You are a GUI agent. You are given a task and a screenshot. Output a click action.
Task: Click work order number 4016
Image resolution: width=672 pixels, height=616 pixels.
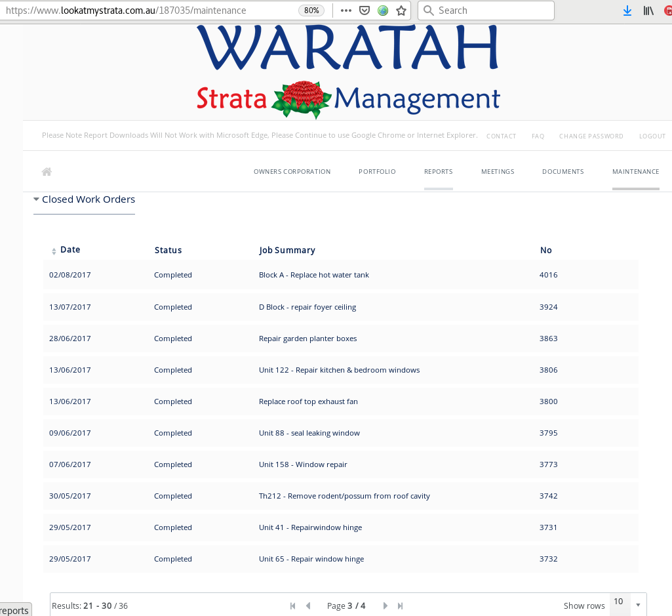coord(549,275)
